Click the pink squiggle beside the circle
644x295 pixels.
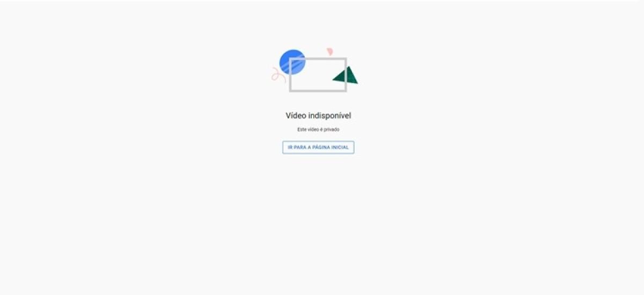[277, 75]
